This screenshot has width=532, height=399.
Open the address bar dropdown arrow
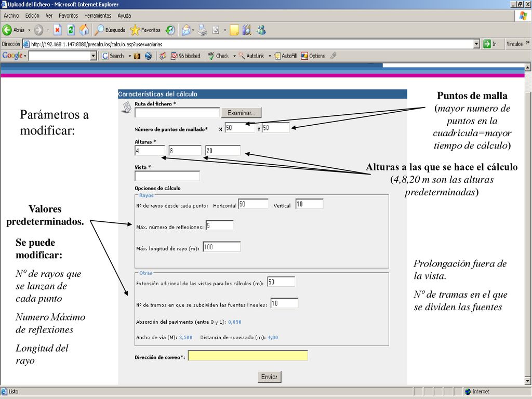pos(477,44)
